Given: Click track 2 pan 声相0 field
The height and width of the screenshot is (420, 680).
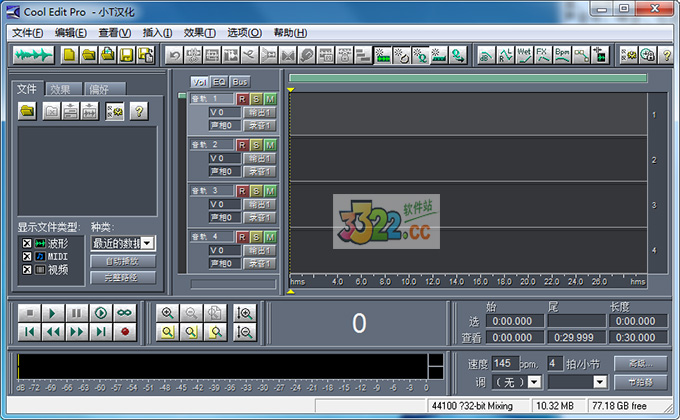Looking at the screenshot, I should [225, 171].
